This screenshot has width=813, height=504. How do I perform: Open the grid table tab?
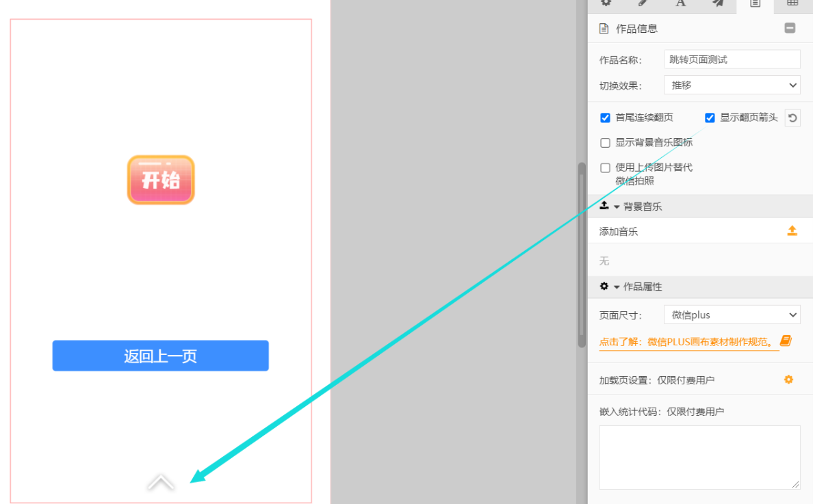tap(792, 3)
